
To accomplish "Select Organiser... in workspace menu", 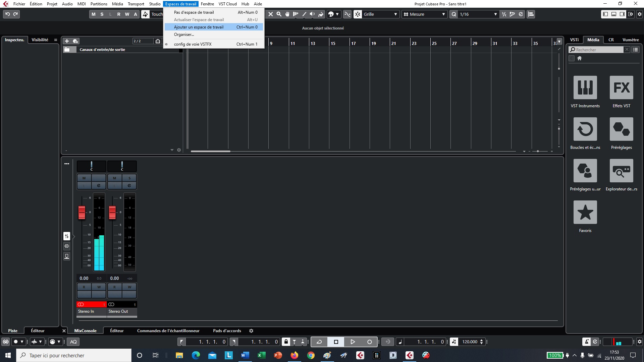I will click(x=184, y=35).
